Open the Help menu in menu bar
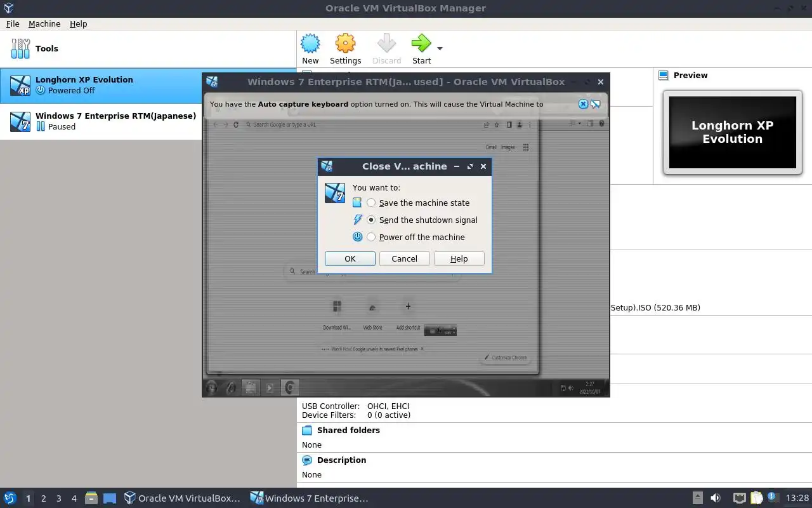This screenshot has width=812, height=508. tap(79, 23)
